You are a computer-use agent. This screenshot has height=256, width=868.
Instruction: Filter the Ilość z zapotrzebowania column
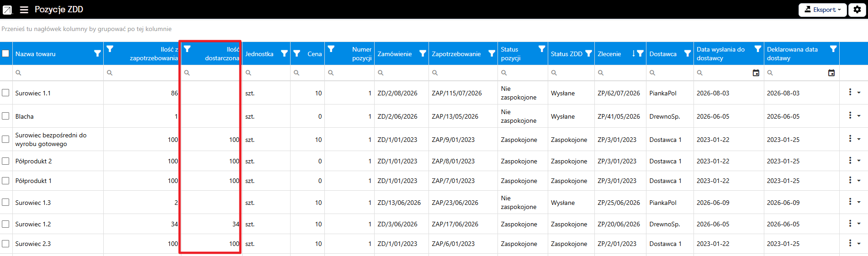pos(110,49)
